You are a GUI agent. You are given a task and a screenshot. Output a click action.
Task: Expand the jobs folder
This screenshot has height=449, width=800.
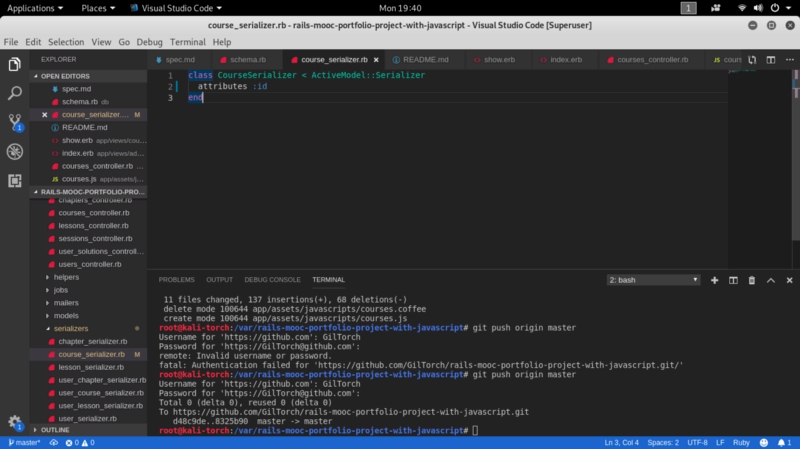(x=61, y=290)
